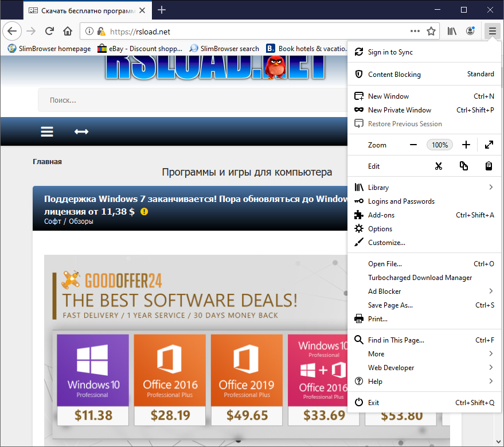Open Office 2019 $49.65 offer

247,380
